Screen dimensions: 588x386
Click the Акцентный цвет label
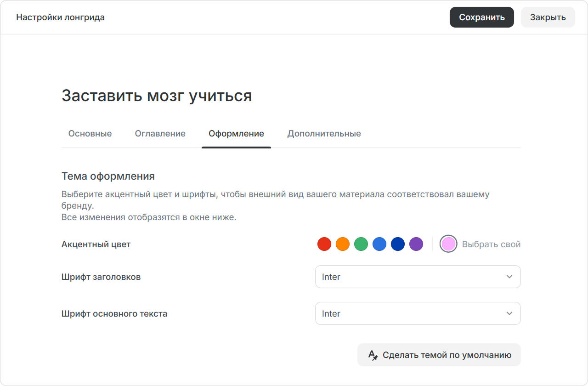(x=96, y=244)
